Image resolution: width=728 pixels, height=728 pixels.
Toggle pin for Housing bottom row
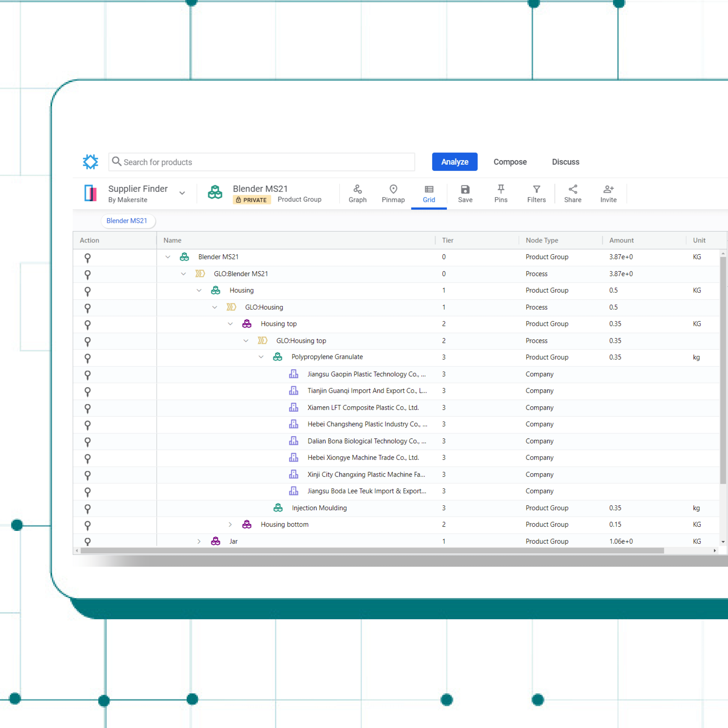point(87,525)
